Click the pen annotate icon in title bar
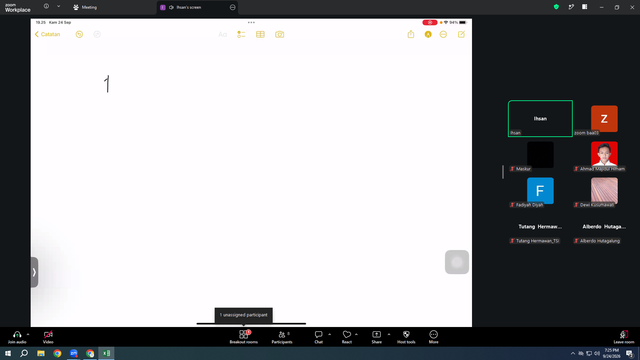Image resolution: width=640 pixels, height=360 pixels. click(571, 7)
